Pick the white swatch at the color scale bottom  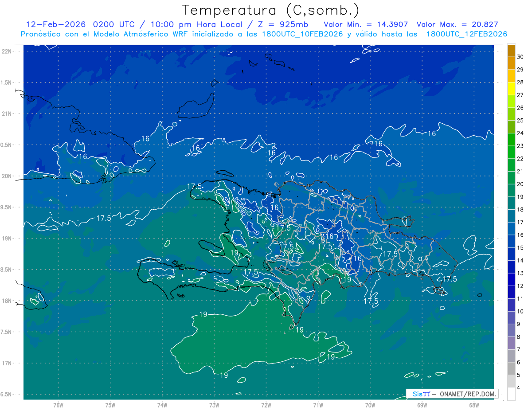click(511, 394)
